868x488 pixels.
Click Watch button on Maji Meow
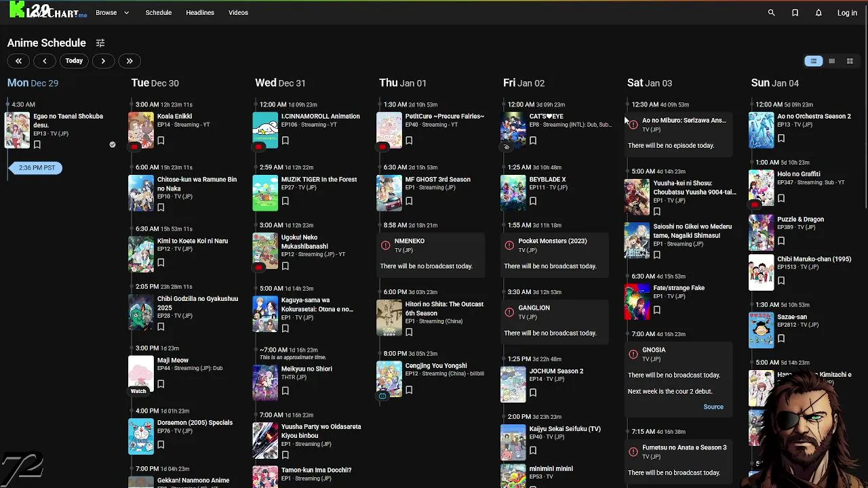(138, 390)
